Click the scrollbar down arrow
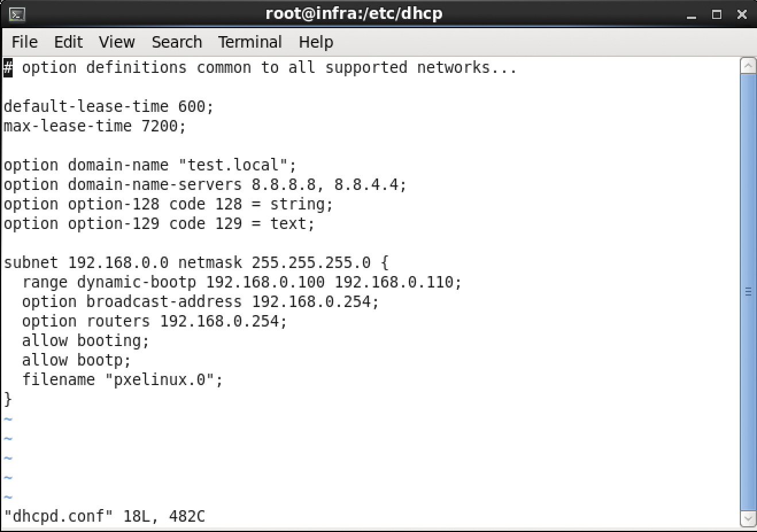Viewport: 757px width, 532px height. tap(748, 519)
